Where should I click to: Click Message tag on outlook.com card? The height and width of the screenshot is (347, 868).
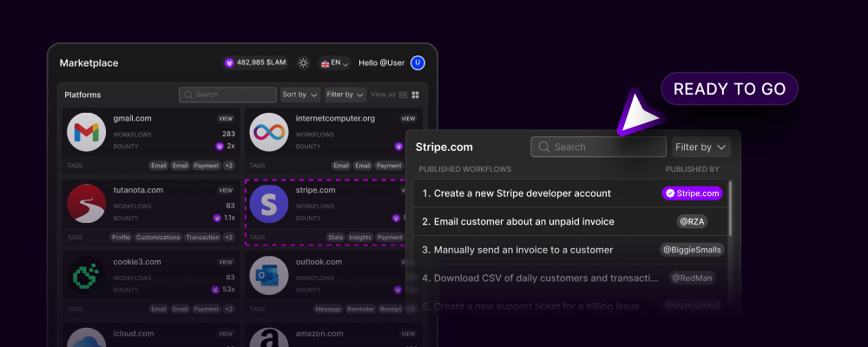(x=328, y=310)
